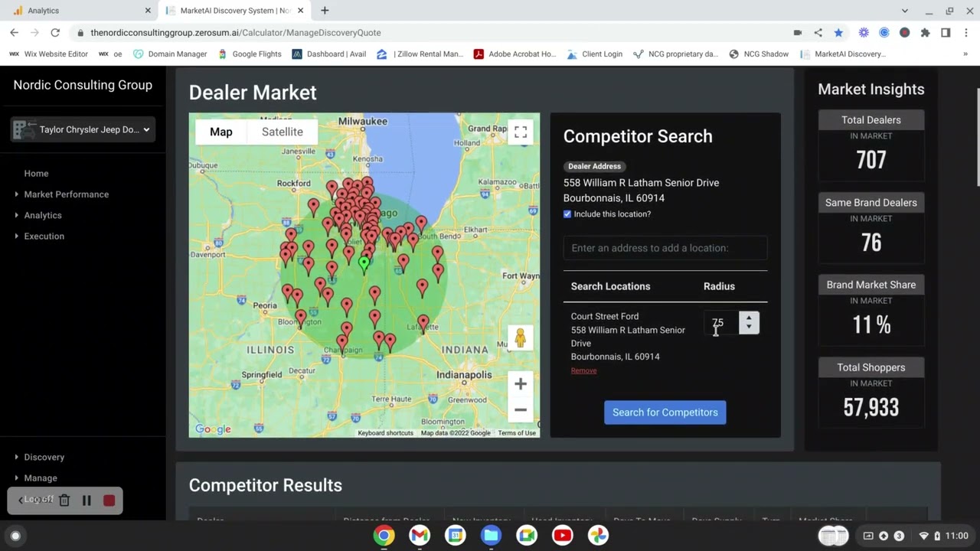Open the Chrome extensions puzzle icon
This screenshot has width=980, height=551.
925,32
